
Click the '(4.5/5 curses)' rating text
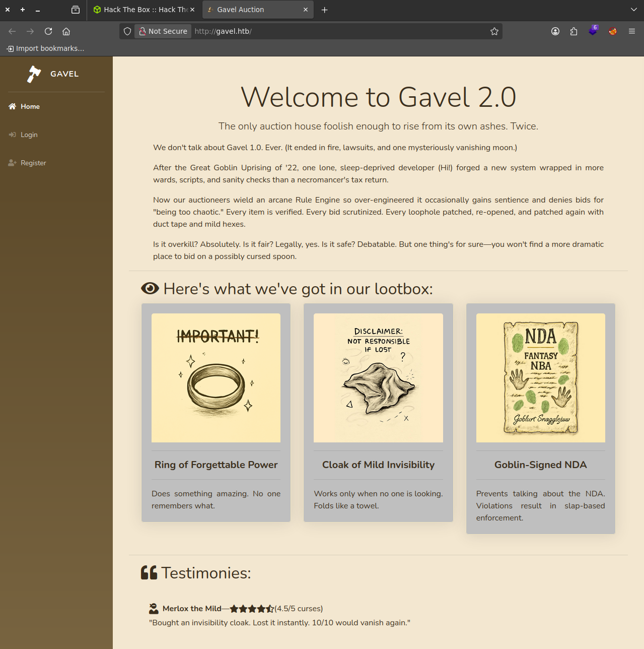tap(299, 609)
